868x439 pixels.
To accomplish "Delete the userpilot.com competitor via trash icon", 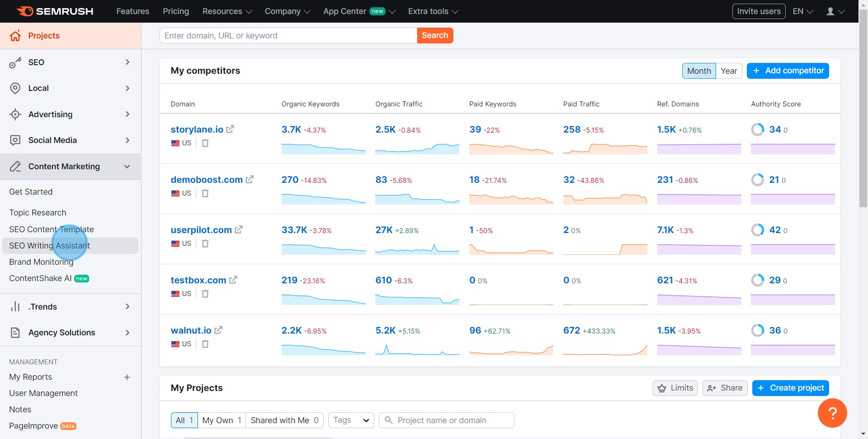I will point(205,243).
